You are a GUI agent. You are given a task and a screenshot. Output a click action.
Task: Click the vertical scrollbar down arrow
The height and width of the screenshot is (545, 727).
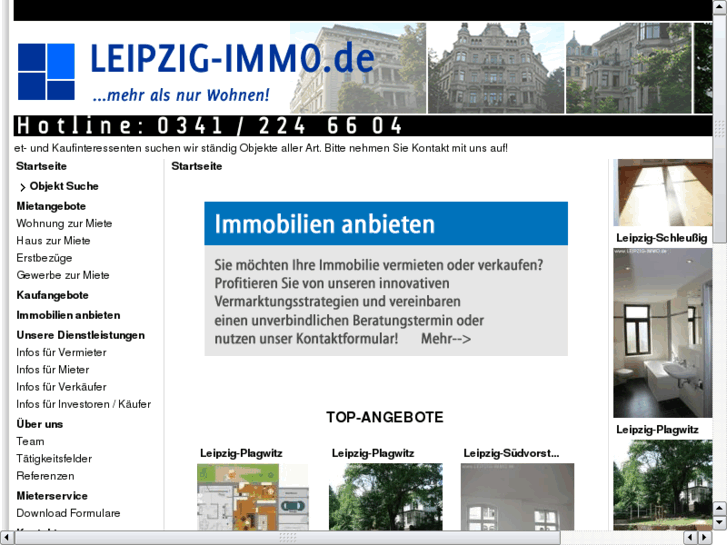(x=720, y=522)
